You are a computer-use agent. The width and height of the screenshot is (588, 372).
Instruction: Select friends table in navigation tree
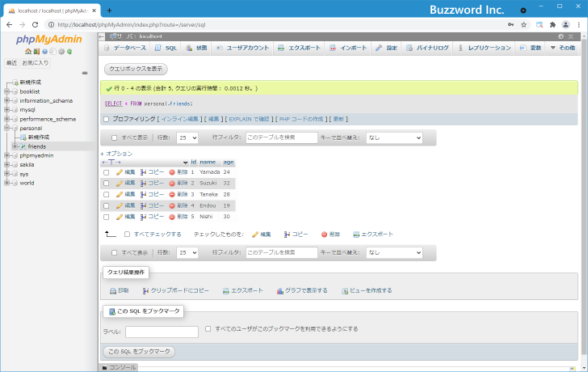click(37, 146)
